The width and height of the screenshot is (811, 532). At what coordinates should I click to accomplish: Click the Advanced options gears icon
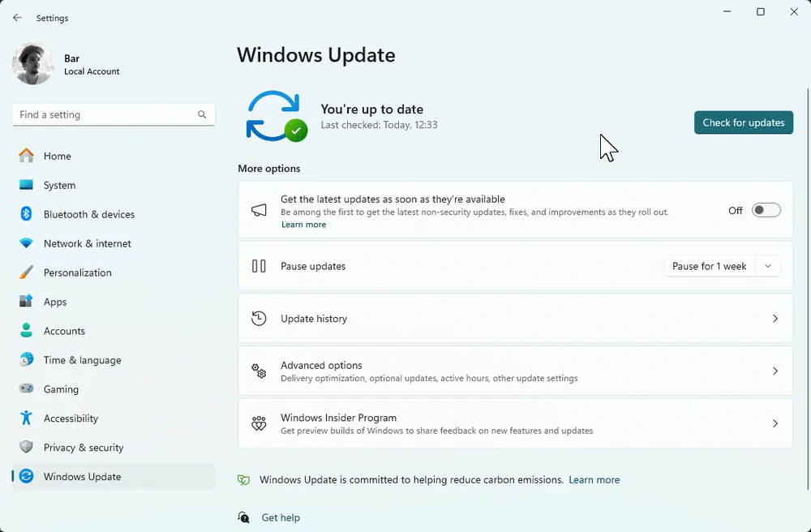(x=259, y=371)
